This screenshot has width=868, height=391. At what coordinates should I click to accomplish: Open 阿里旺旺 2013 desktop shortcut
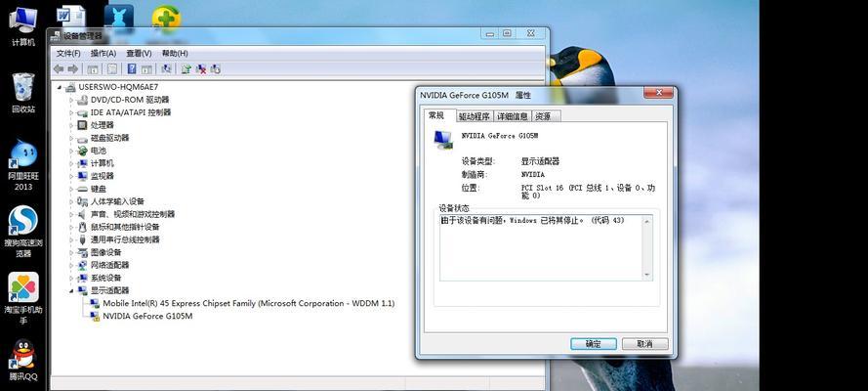pyautogui.click(x=23, y=165)
